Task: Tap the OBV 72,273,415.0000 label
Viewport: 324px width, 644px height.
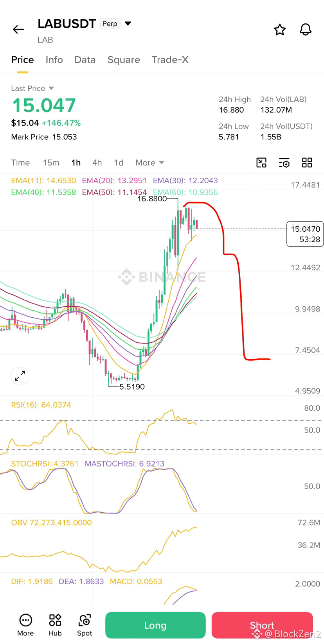Action: click(51, 522)
